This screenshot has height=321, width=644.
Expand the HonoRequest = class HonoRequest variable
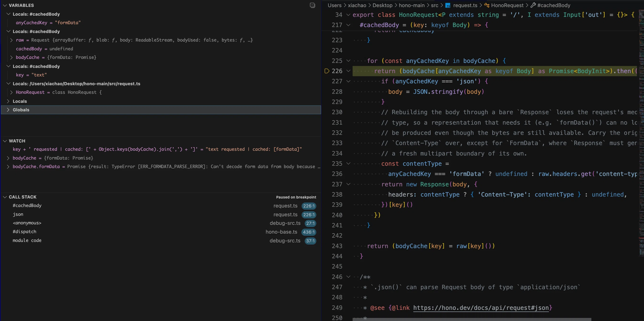(x=11, y=92)
